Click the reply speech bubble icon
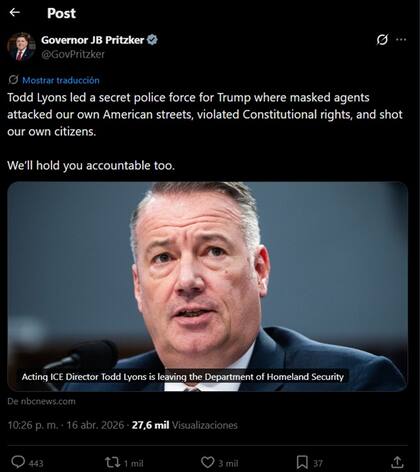Screen dimensions: 420x472 click(x=18, y=462)
